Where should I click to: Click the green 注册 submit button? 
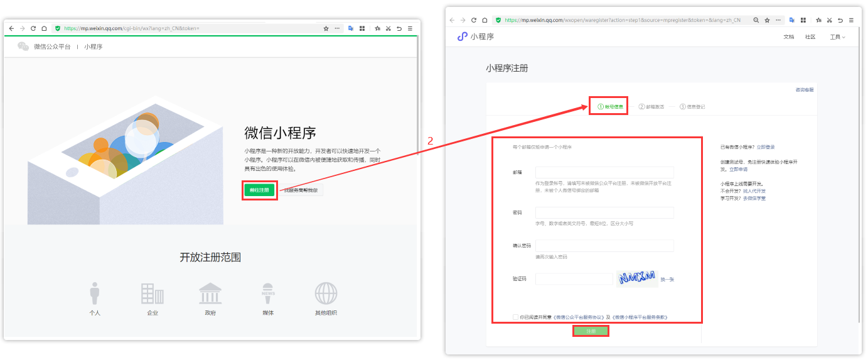(591, 331)
